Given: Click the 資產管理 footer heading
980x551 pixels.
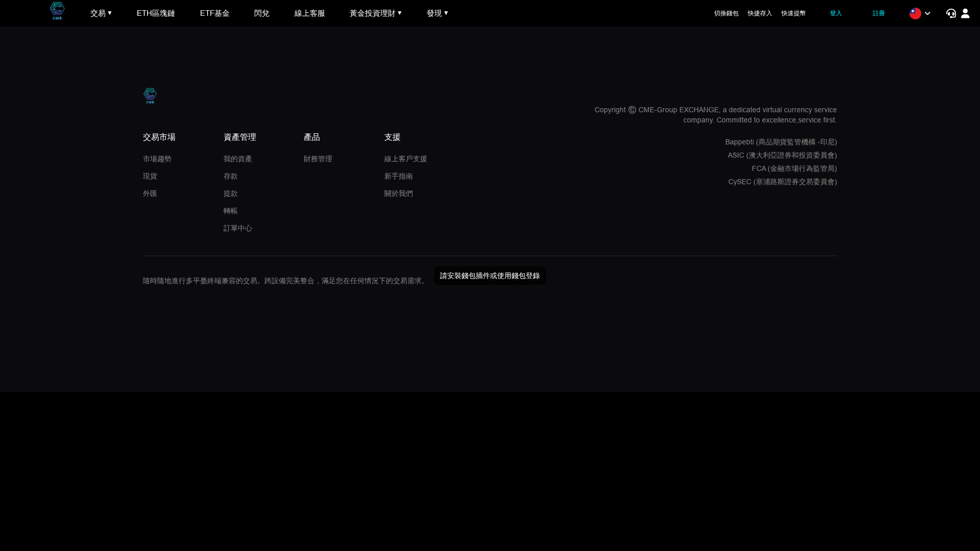Looking at the screenshot, I should [x=240, y=137].
